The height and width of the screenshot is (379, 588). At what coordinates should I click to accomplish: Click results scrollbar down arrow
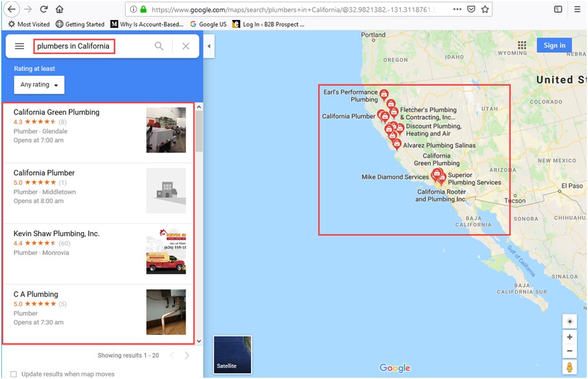[x=199, y=341]
